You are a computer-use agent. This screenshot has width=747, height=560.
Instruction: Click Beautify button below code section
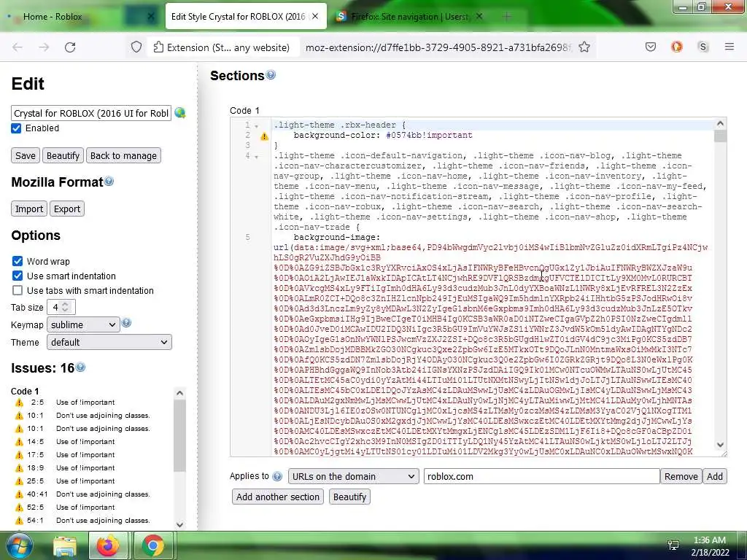click(349, 497)
